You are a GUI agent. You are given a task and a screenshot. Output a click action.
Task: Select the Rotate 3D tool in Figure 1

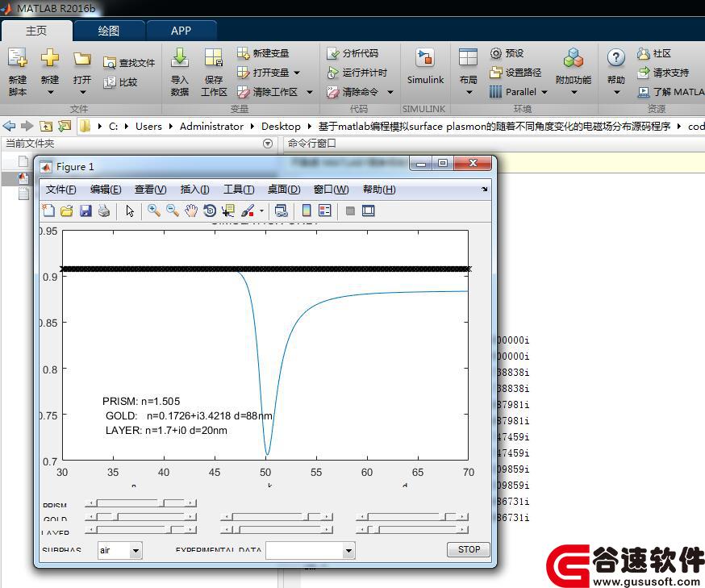coord(210,211)
